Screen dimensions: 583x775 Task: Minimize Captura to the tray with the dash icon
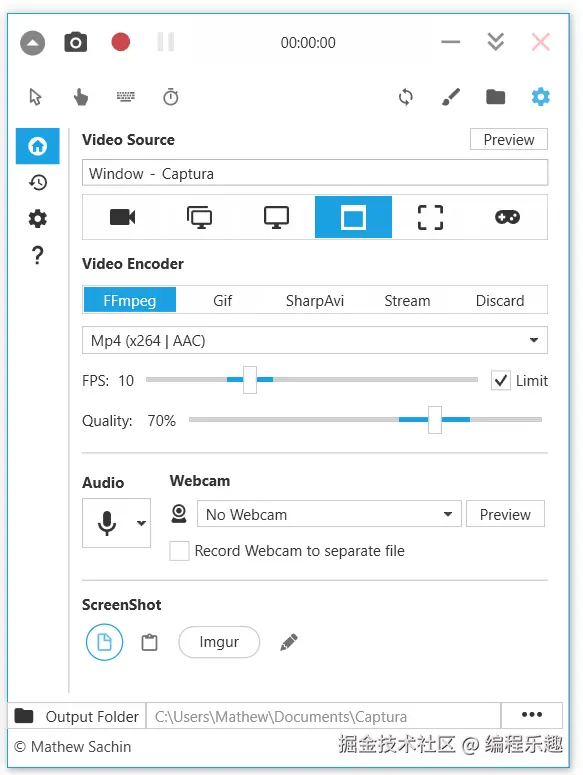click(x=451, y=42)
